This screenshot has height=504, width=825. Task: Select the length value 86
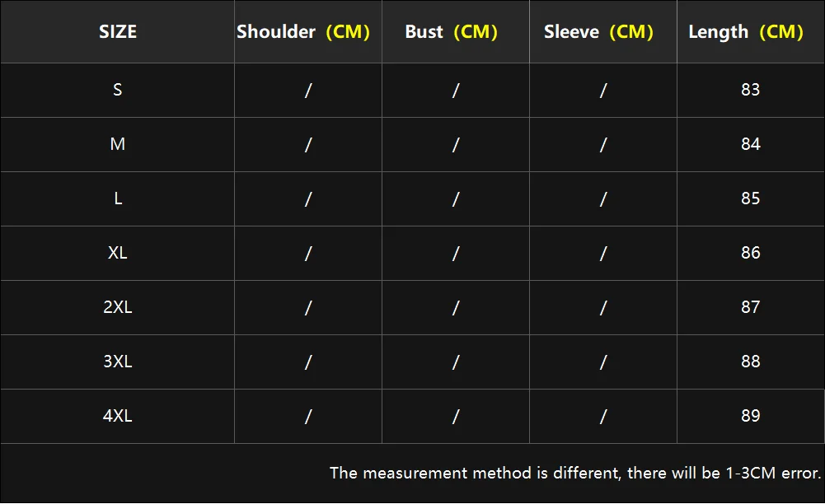point(751,253)
